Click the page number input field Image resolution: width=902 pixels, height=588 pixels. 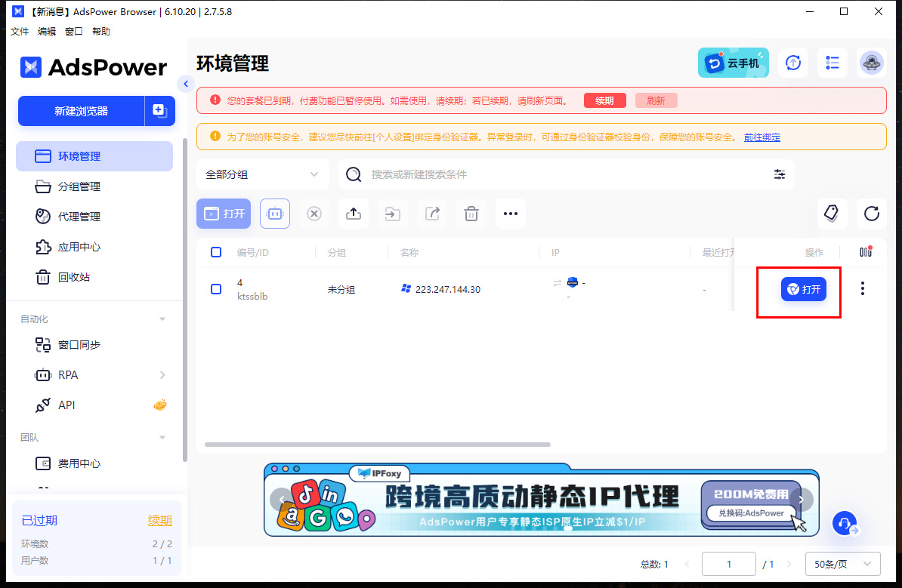[x=728, y=564]
